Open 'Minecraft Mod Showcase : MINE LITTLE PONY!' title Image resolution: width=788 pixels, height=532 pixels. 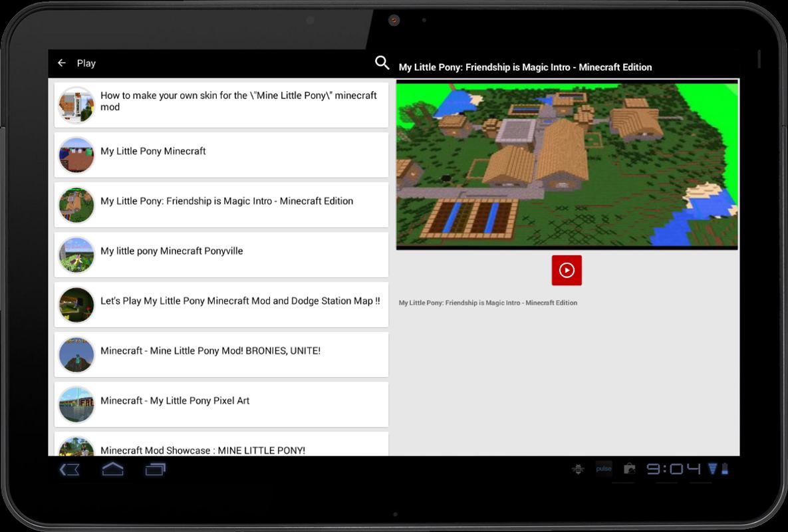(x=203, y=450)
